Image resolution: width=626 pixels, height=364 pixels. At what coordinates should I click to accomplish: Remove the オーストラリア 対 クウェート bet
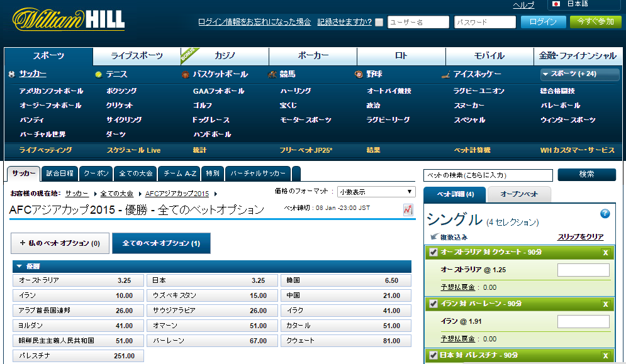pyautogui.click(x=606, y=252)
